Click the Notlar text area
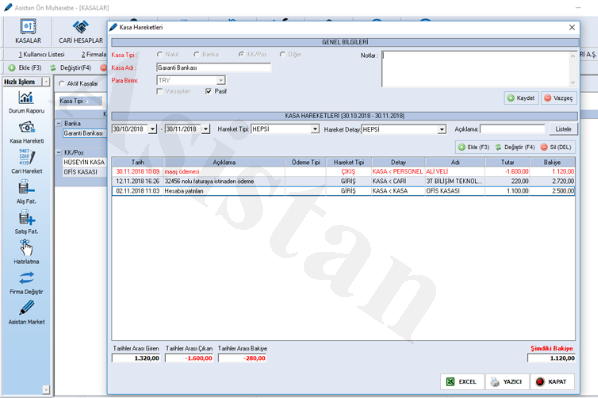 [x=476, y=69]
